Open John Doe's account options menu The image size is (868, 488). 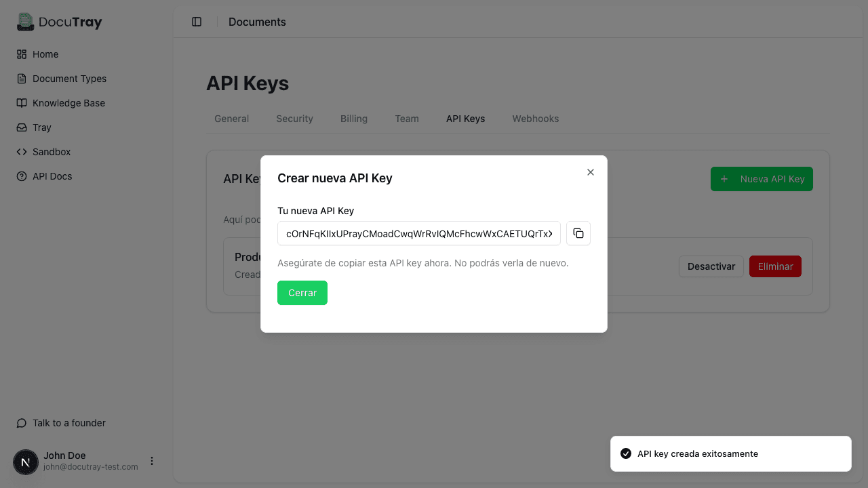pos(152,461)
